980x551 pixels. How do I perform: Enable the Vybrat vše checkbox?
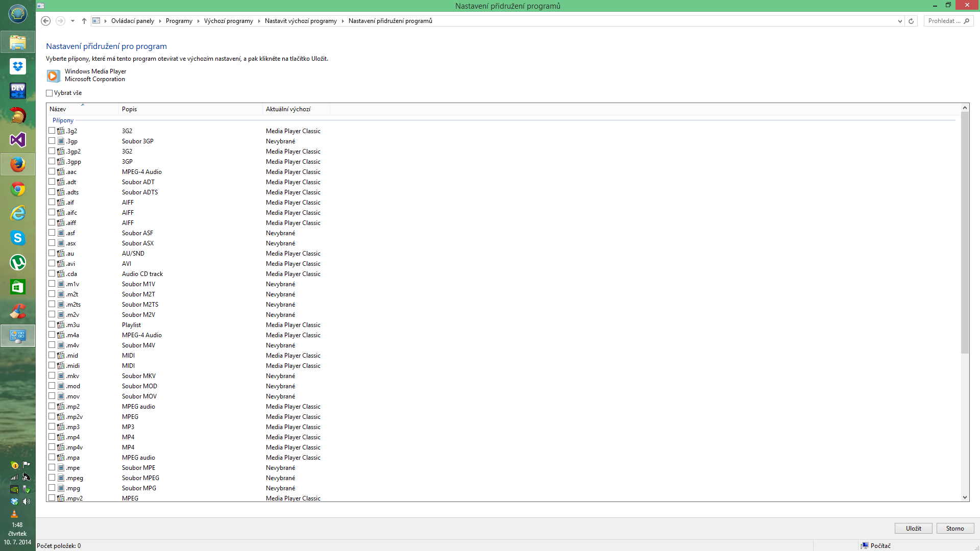[x=50, y=93]
